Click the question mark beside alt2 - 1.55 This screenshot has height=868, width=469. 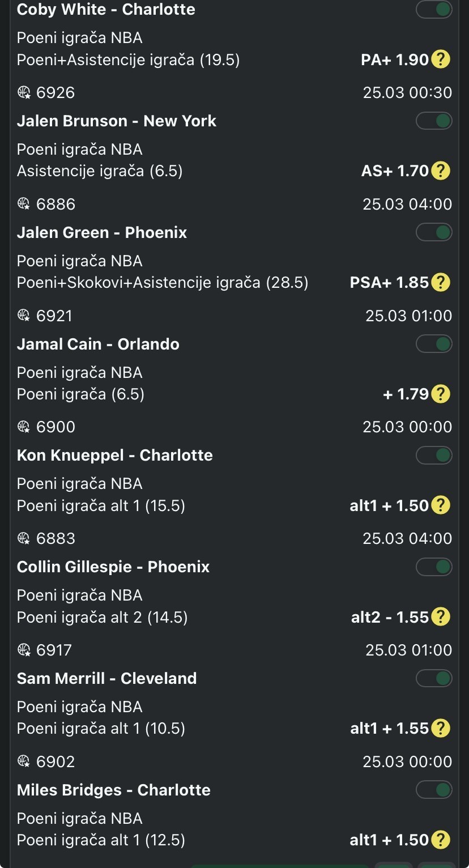[441, 617]
